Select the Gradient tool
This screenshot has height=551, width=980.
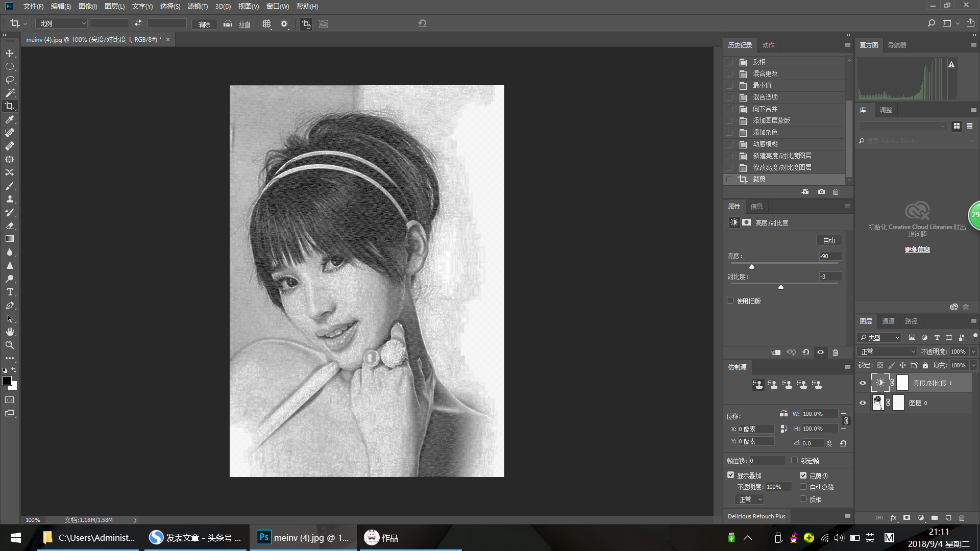(x=10, y=239)
